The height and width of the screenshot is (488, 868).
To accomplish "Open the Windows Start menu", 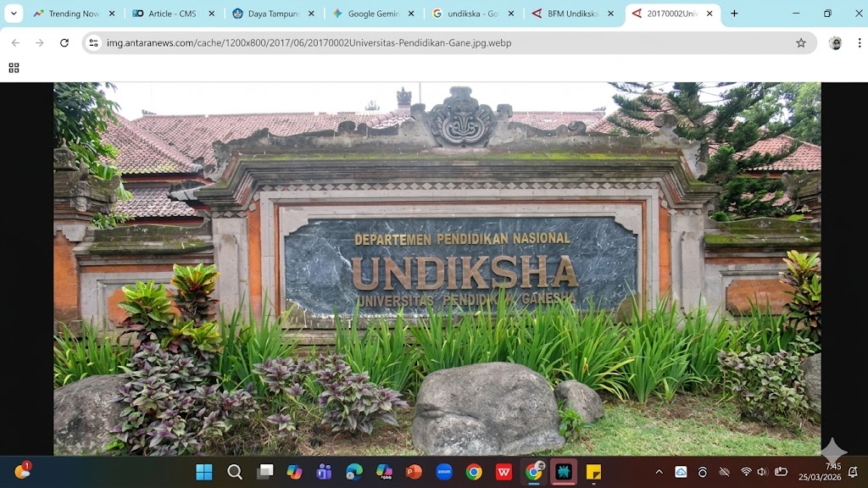I will pos(204,472).
